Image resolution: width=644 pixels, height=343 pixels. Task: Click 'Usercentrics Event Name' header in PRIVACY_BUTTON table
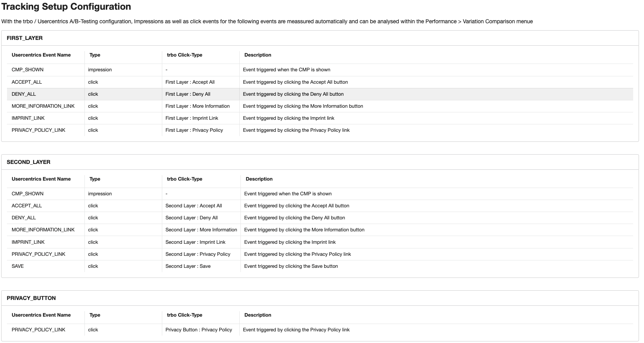pyautogui.click(x=41, y=315)
